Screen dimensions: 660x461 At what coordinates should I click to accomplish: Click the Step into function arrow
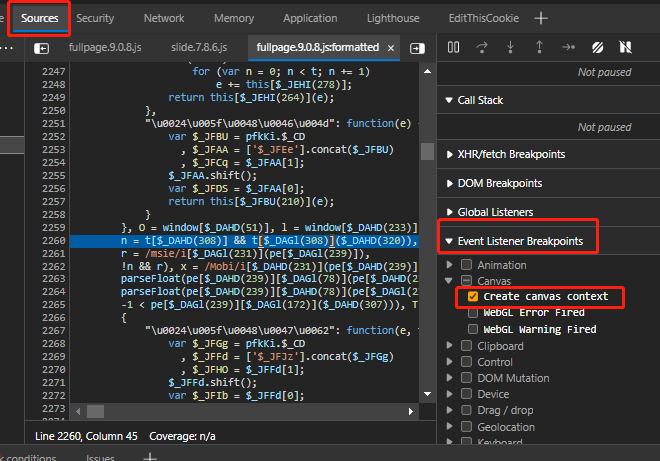point(511,47)
